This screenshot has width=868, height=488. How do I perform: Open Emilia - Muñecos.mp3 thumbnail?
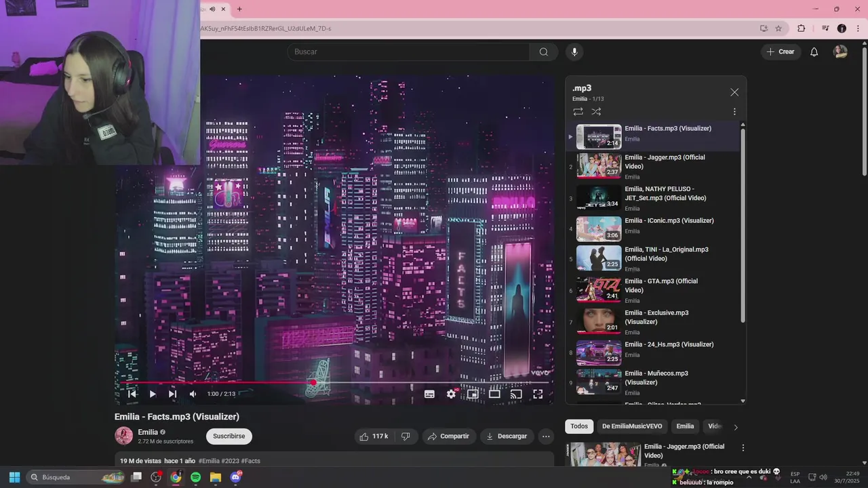[x=599, y=382]
